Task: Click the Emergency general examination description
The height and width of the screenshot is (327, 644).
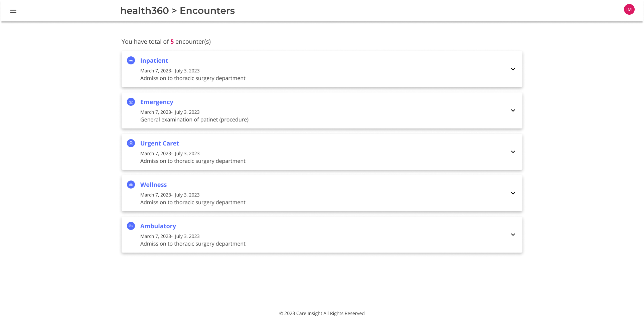Action: (194, 119)
